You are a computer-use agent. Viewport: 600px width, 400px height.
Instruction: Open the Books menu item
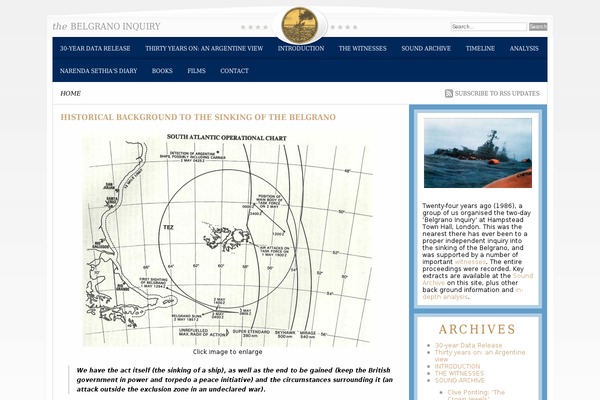[162, 71]
